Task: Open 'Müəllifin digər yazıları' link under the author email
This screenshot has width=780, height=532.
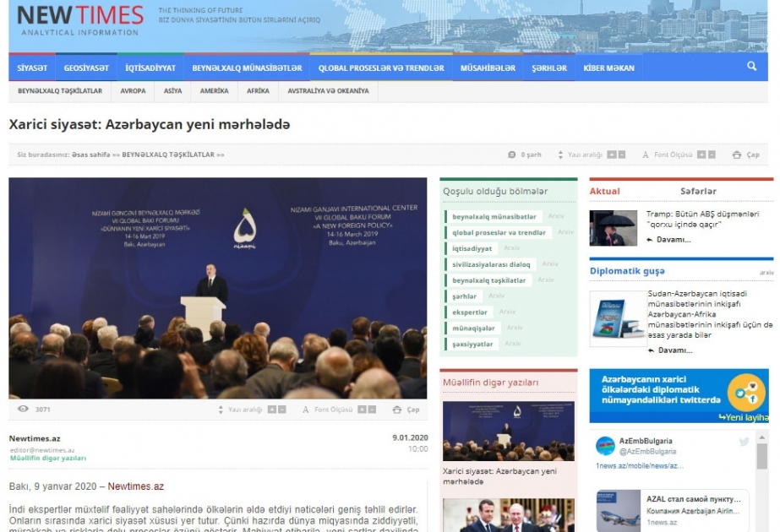Action: pyautogui.click(x=48, y=458)
